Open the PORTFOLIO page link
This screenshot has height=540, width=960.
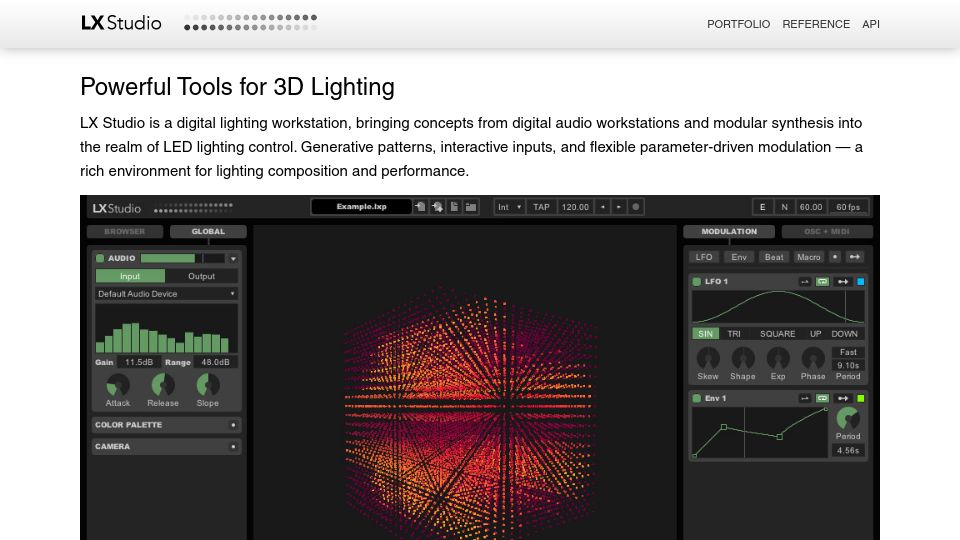pyautogui.click(x=738, y=24)
